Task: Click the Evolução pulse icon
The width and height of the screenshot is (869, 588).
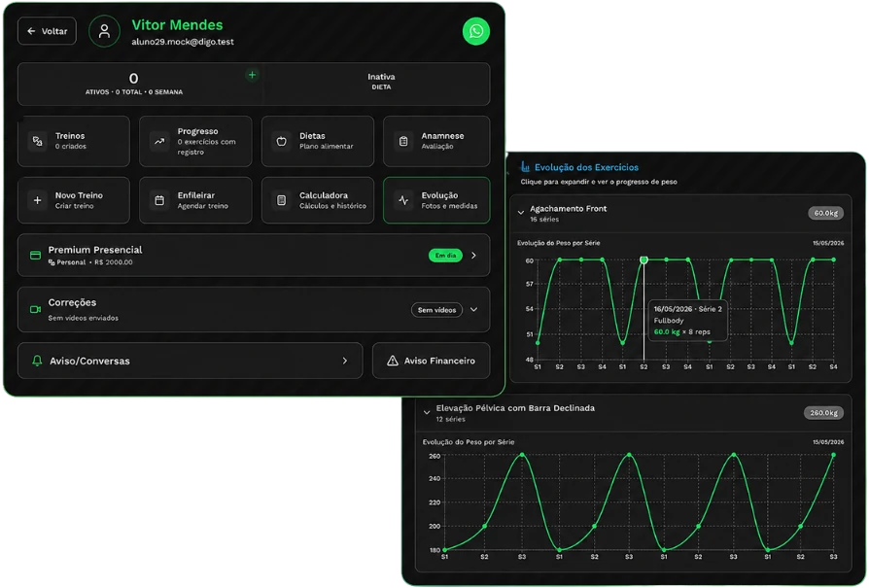Action: [403, 200]
